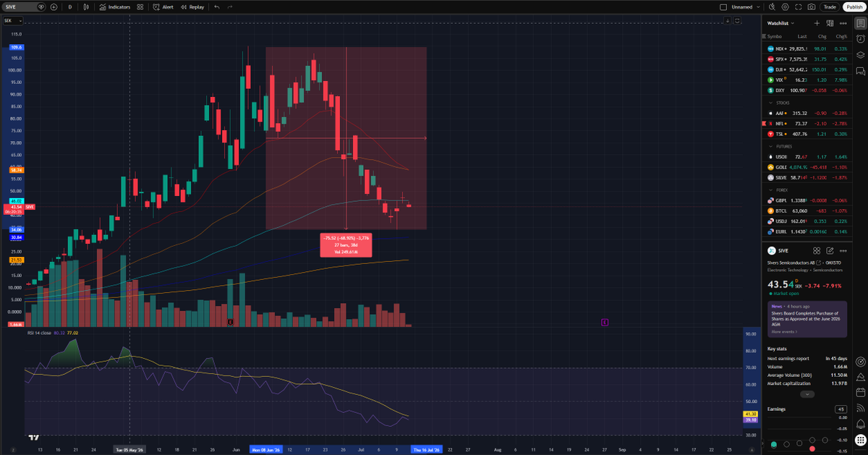Take a chart snapshot with camera icon

pos(812,7)
